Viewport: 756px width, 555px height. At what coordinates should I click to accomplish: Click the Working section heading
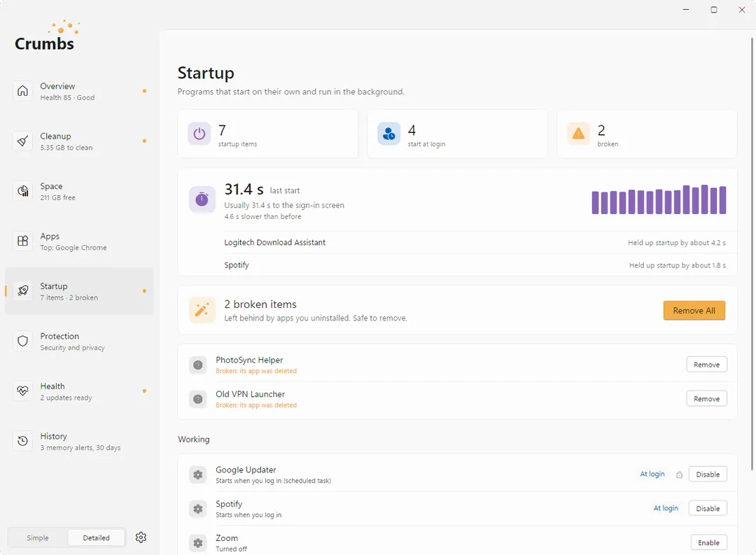tap(194, 440)
